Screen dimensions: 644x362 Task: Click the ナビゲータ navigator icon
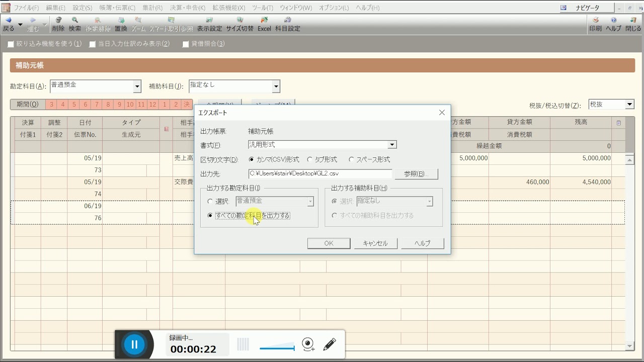point(563,8)
